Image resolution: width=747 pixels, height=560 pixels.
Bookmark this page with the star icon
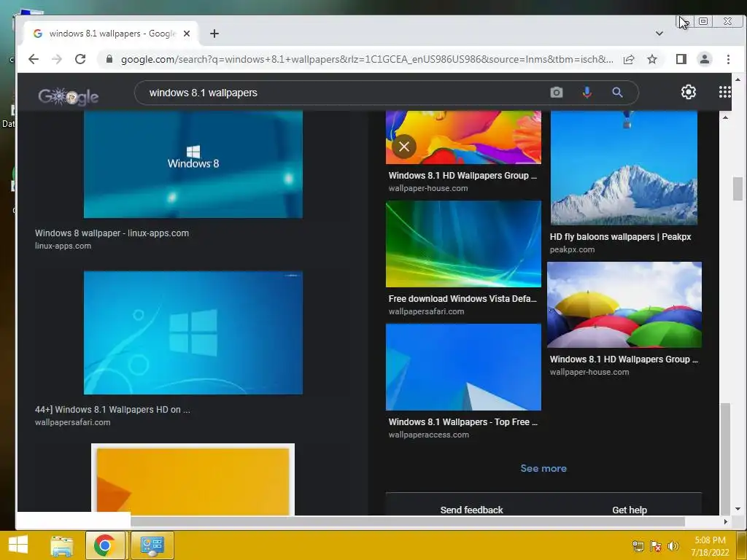[652, 59]
